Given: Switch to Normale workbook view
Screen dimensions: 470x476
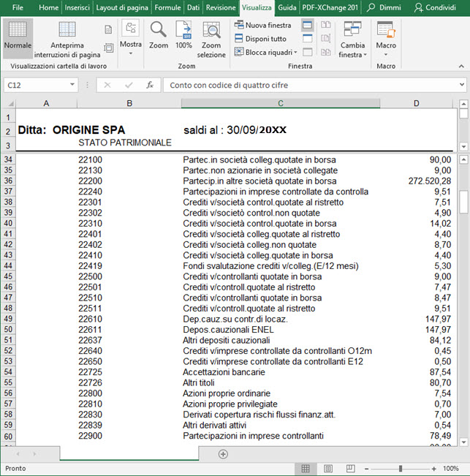Looking at the screenshot, I should click(x=18, y=37).
